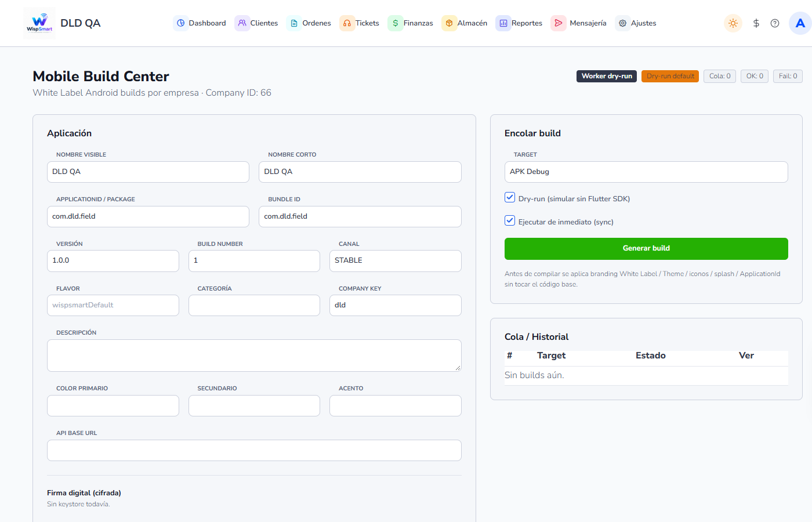Screen dimensions: 812x522
Task: Open the Ordenes menu label
Action: (x=317, y=23)
